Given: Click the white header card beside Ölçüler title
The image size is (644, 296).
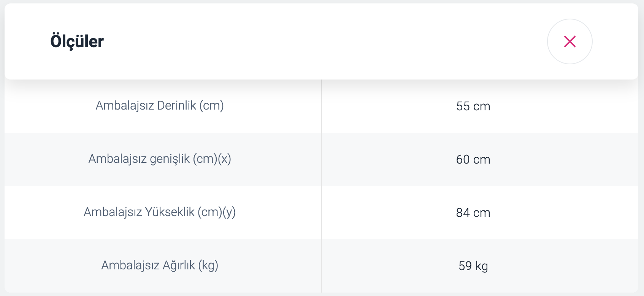Looking at the screenshot, I should point(323,41).
